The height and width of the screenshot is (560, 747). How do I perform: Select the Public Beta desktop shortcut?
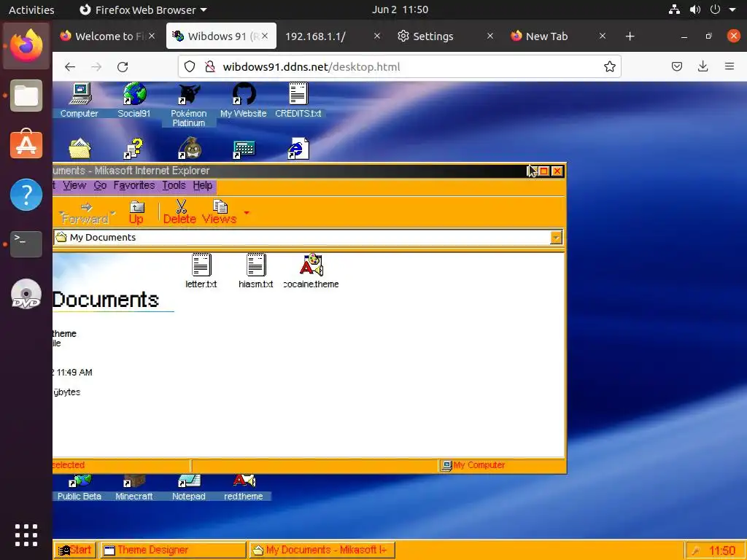[x=79, y=487]
